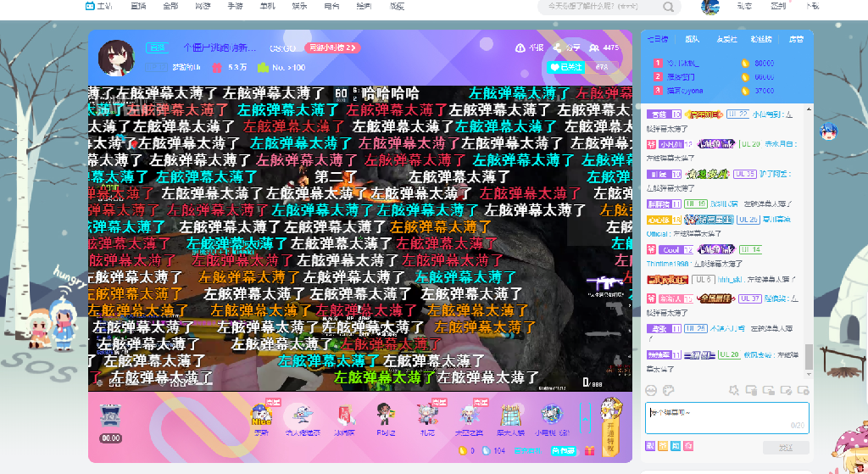Click the live video player area
Screen dimensions: 868x474
click(x=359, y=238)
